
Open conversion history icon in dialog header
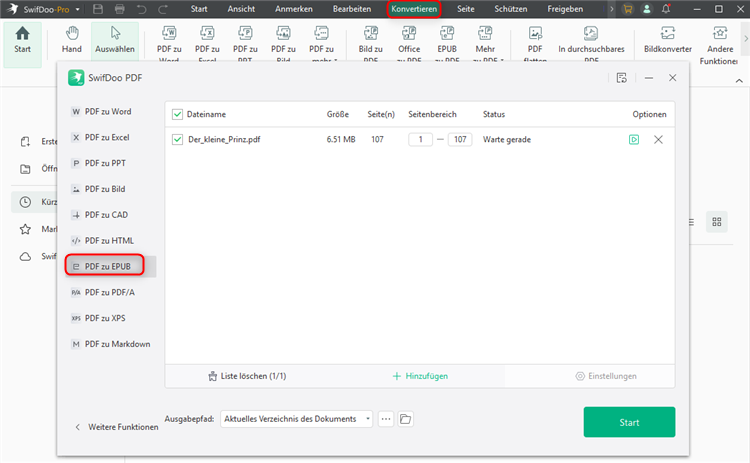(622, 78)
